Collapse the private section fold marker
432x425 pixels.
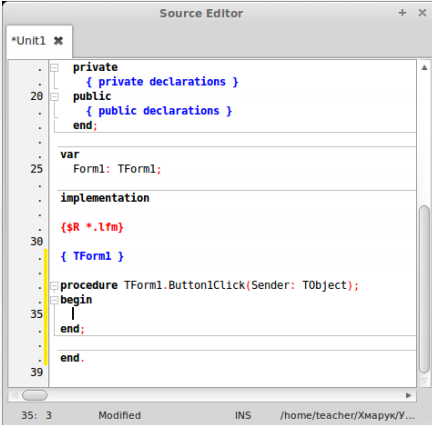point(54,68)
